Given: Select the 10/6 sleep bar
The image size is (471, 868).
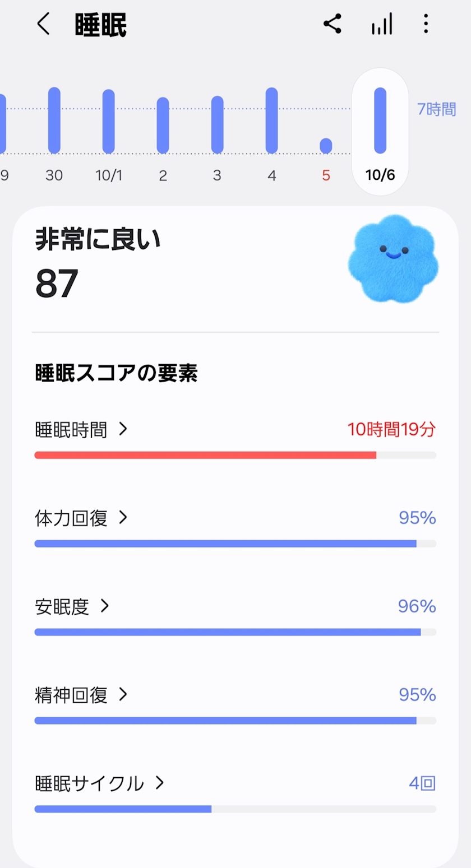Looking at the screenshot, I should coord(380,120).
